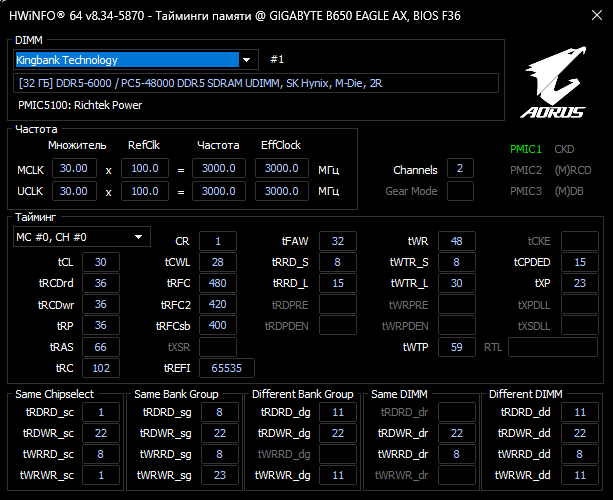Click the PMIC3 indicator

tap(526, 191)
